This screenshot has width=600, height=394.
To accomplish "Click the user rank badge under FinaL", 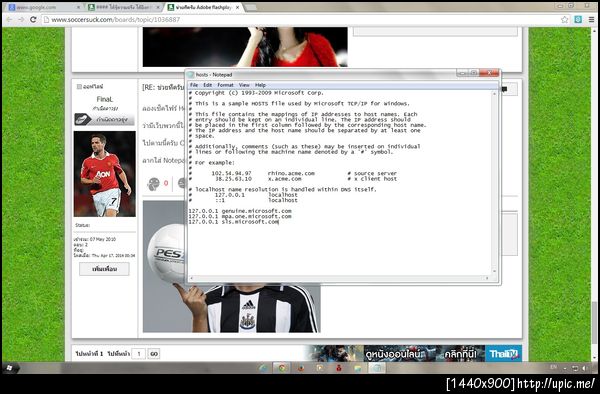I will click(104, 119).
